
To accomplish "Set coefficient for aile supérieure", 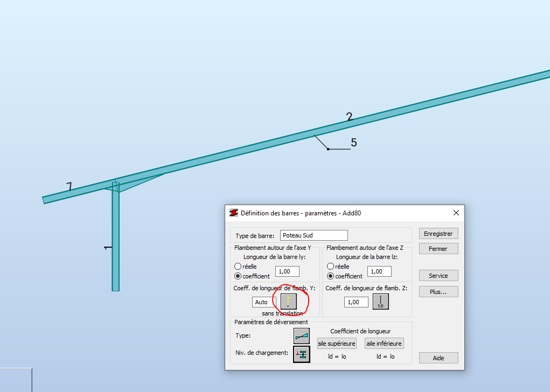I will 336,343.
